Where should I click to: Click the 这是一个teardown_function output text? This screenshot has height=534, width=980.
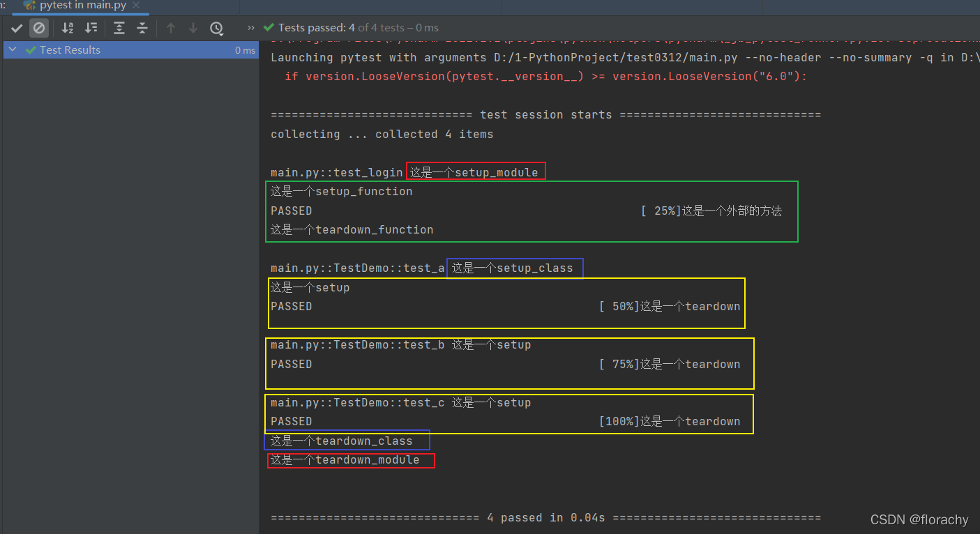click(x=352, y=229)
